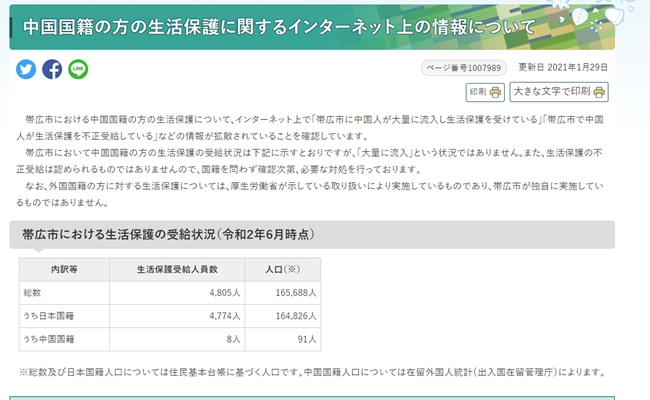Click the うち日本国籍 row label
The width and height of the screenshot is (650, 400).
coord(48,317)
